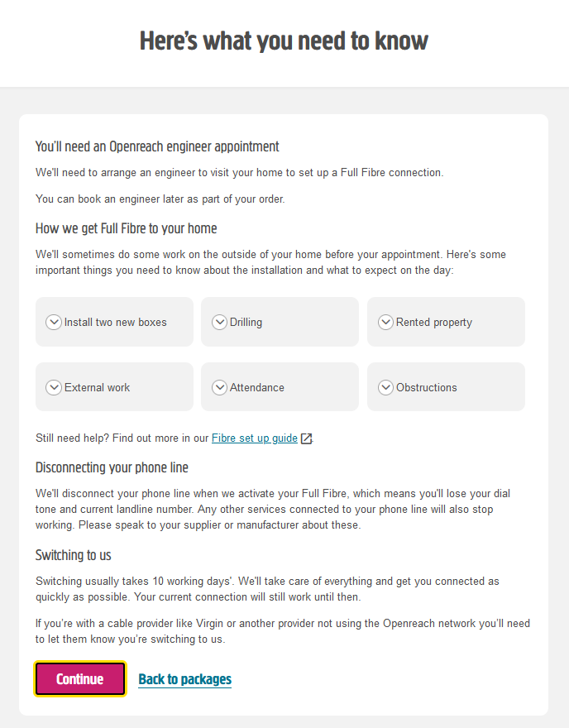Click the chevron icon beside Rented property

(385, 322)
